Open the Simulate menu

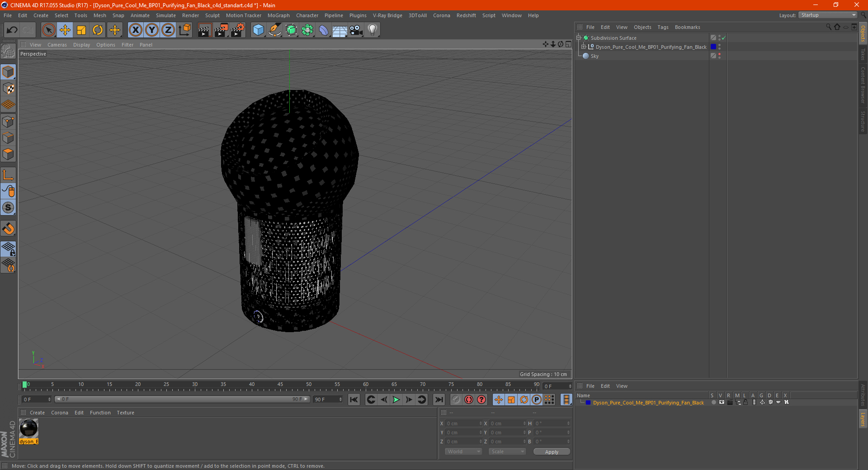click(x=165, y=15)
